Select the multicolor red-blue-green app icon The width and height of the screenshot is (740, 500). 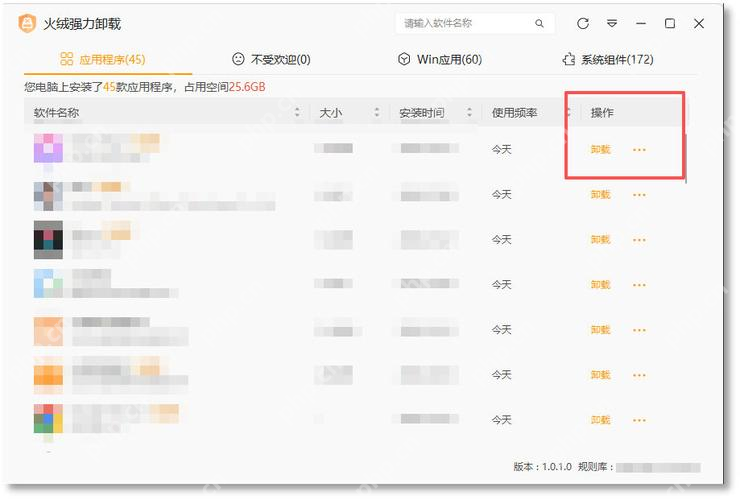click(48, 418)
